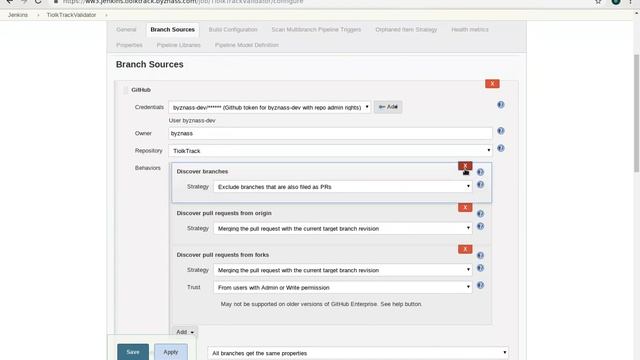The image size is (640, 360).
Task: Open 'All branches get the same properties' dropdown
Action: [x=358, y=353]
